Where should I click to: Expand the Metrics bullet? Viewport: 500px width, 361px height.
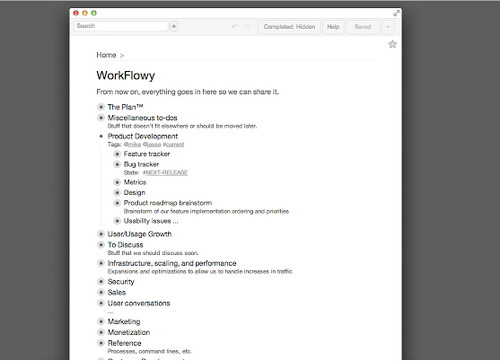coord(117,182)
